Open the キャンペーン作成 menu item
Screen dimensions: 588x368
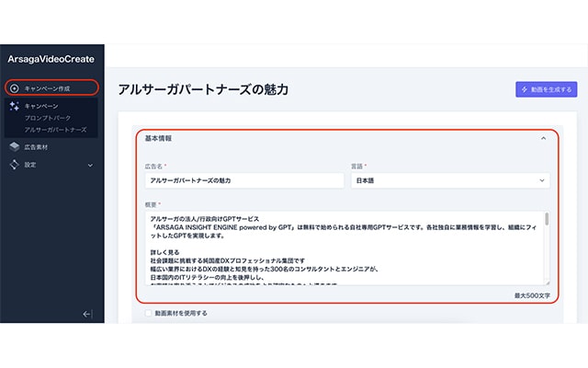tap(51, 88)
